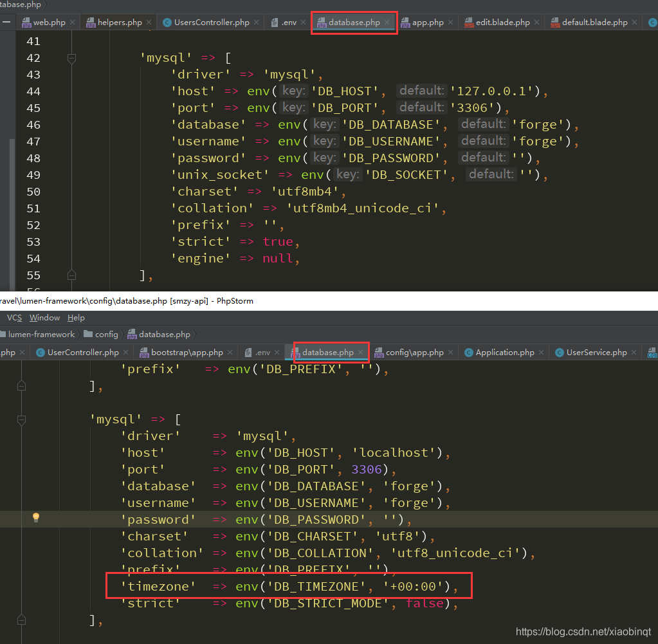The height and width of the screenshot is (644, 658).
Task: Click 'utf8_unicode_ci' value in bottom editor
Action: (x=455, y=553)
